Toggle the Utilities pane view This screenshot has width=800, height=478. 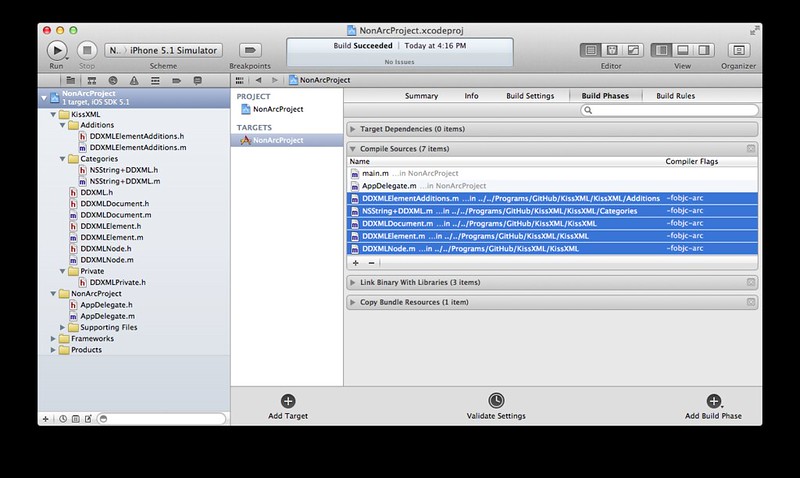pyautogui.click(x=704, y=50)
